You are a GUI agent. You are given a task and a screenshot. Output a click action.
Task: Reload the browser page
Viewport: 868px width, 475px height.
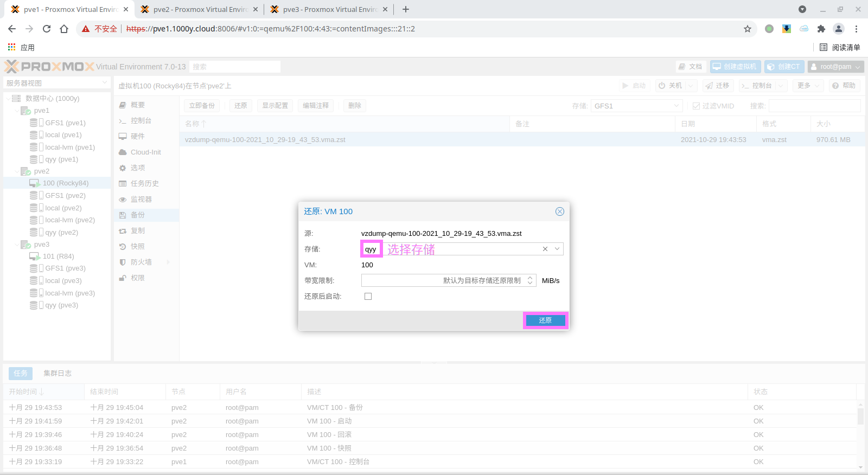click(47, 29)
